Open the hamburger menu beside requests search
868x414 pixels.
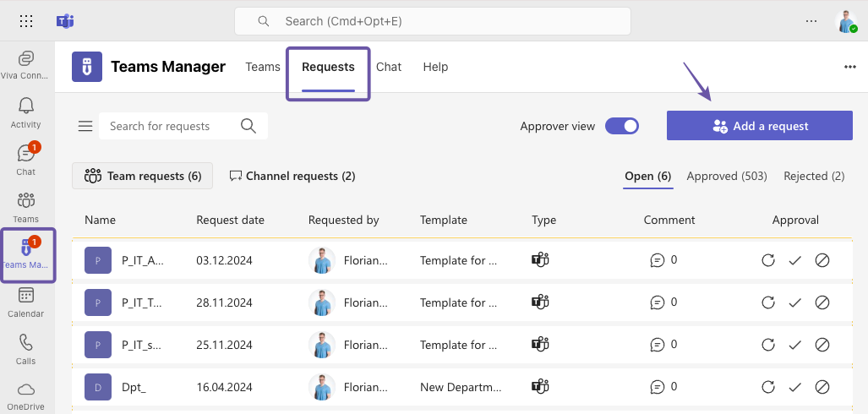click(85, 126)
